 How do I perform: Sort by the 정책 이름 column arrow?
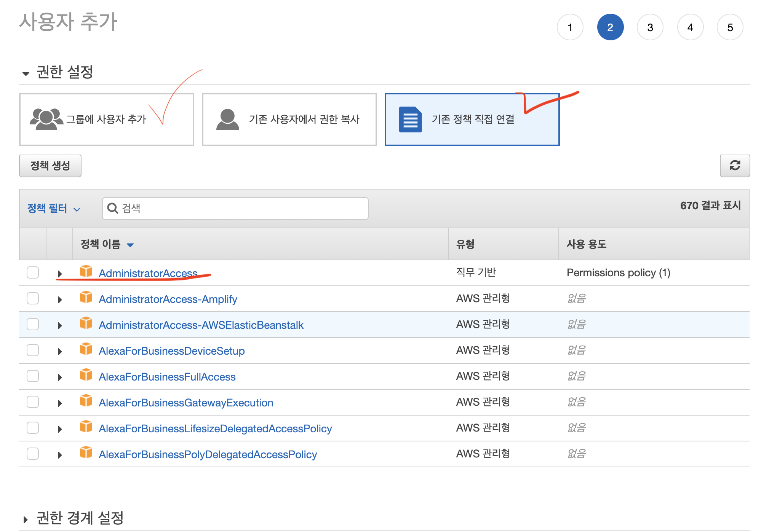point(130,245)
